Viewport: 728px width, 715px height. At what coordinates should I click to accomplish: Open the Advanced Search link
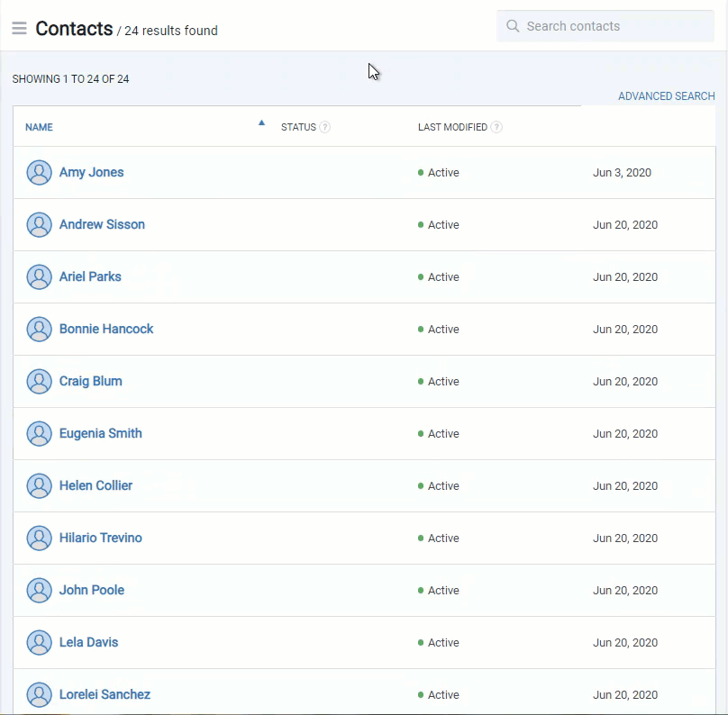click(666, 96)
